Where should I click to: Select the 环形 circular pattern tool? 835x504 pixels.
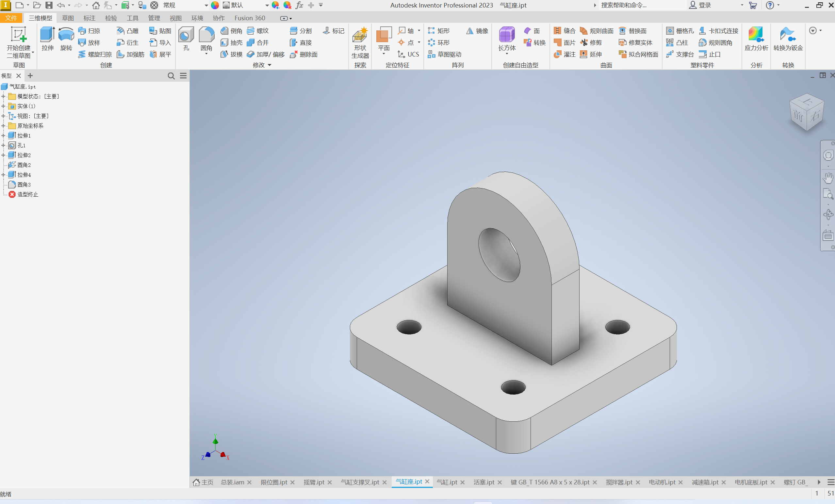point(439,43)
